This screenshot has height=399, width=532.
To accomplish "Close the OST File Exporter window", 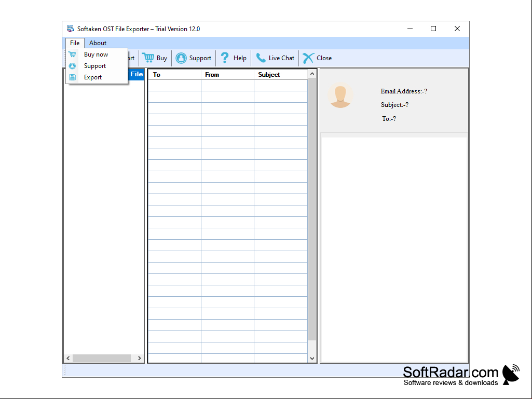I will pyautogui.click(x=457, y=29).
